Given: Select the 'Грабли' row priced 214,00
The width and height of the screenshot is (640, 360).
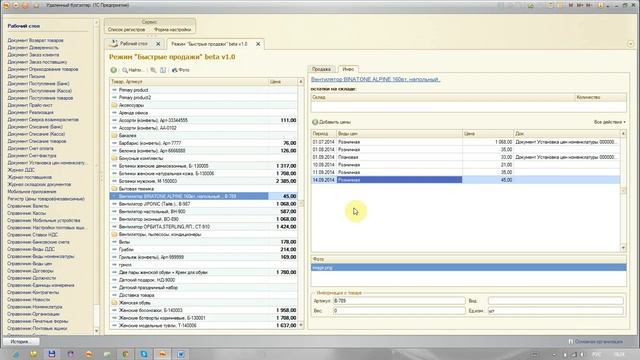Looking at the screenshot, I should pyautogui.click(x=204, y=249).
